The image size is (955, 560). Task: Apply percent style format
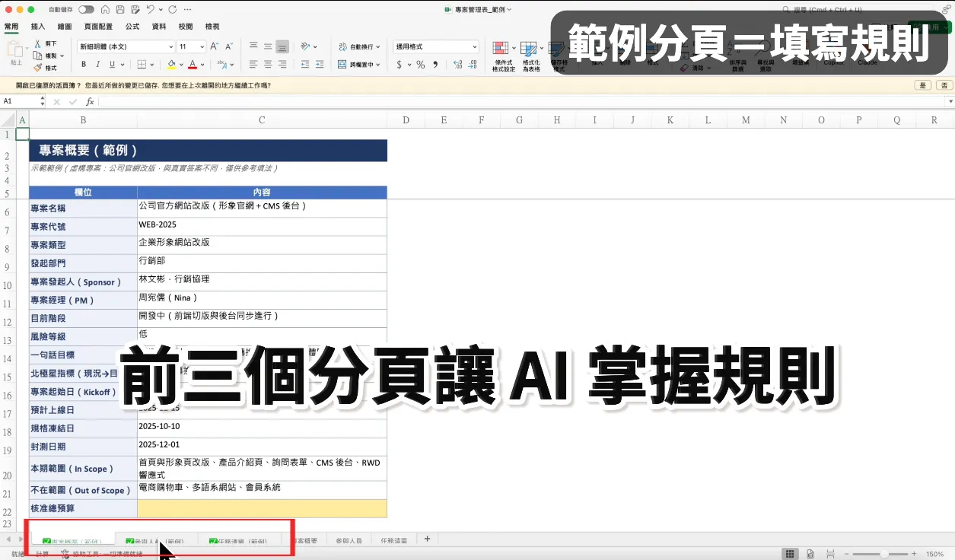420,65
